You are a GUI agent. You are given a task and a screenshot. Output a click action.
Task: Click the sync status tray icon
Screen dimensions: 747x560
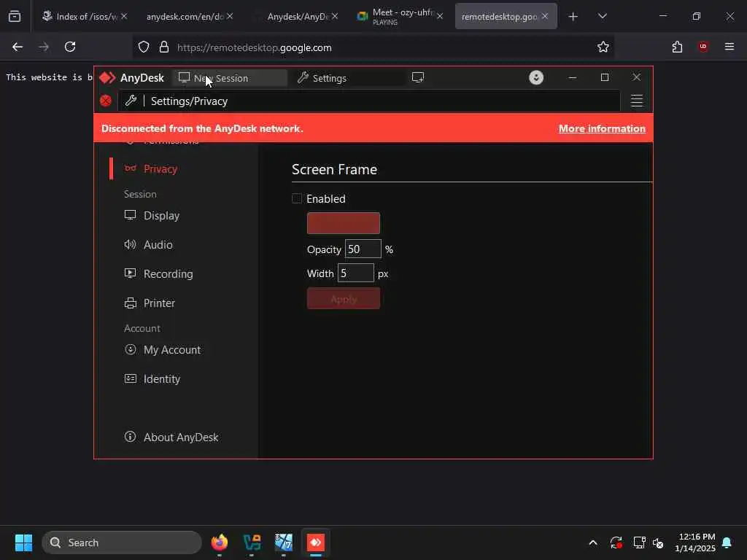616,542
